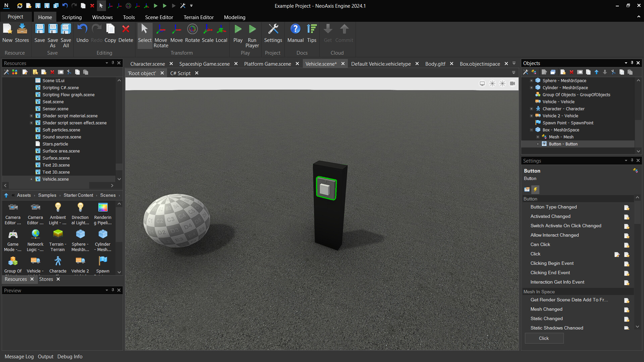Click the Resources horizontal scrollbar track
Screen dimensions: 644x362
click(x=99, y=185)
